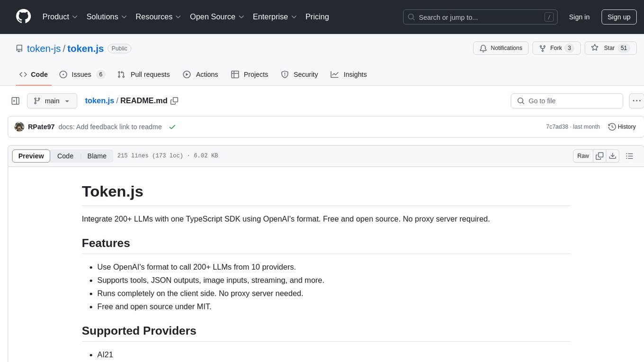
Task: Expand the Resources menu
Action: [x=159, y=17]
